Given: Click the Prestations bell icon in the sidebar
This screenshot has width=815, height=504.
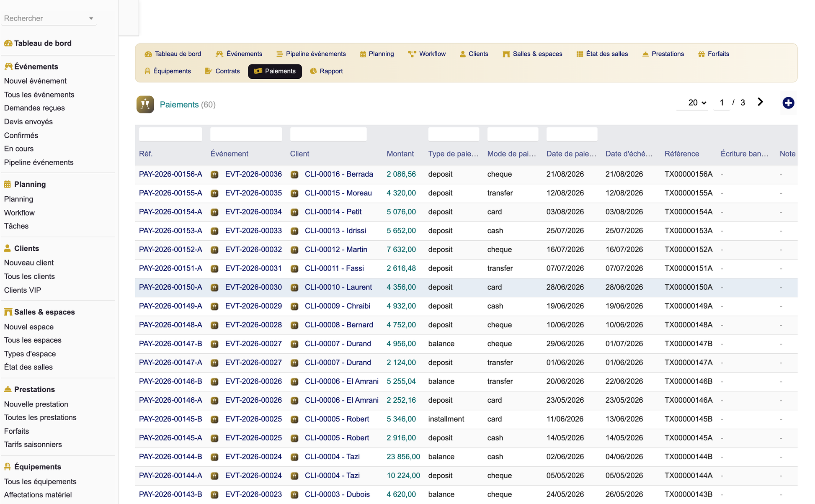Looking at the screenshot, I should (8, 389).
